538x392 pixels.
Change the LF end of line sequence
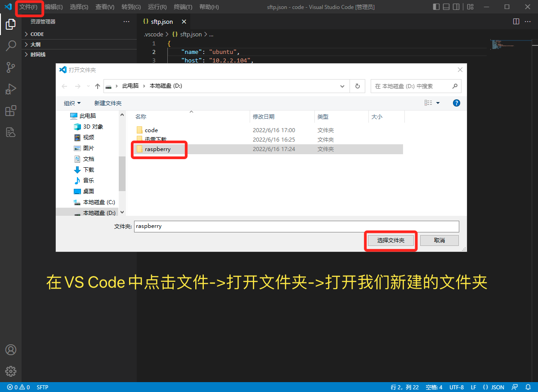coord(474,387)
